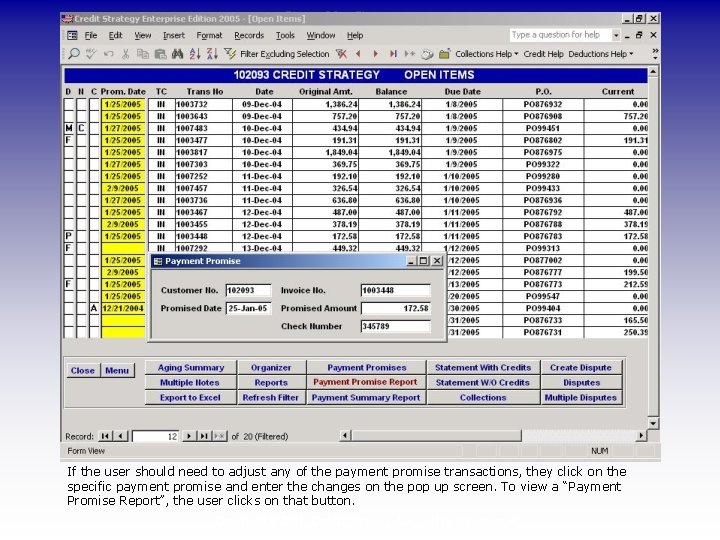
Task: Click the horizontal scrollbar left arrow
Action: click(345, 435)
